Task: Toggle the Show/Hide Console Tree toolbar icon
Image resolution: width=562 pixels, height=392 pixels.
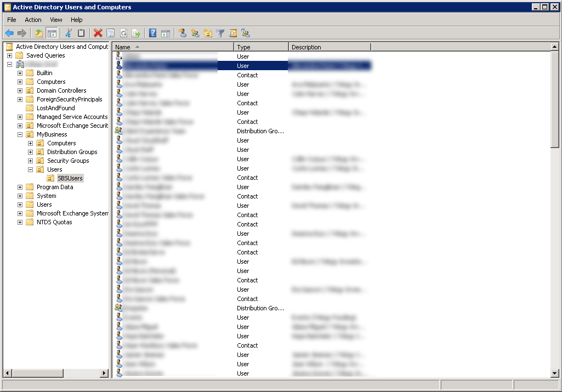Action: point(52,33)
